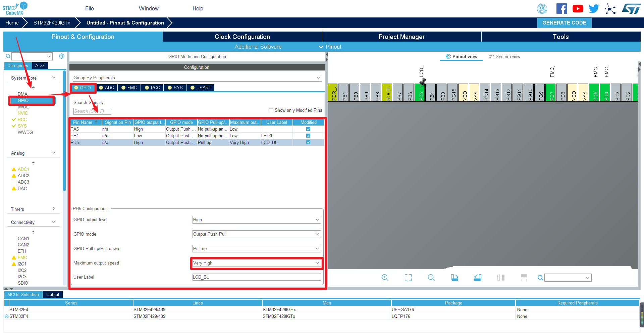
Task: Click the pin search magnifier icon
Action: click(x=540, y=278)
